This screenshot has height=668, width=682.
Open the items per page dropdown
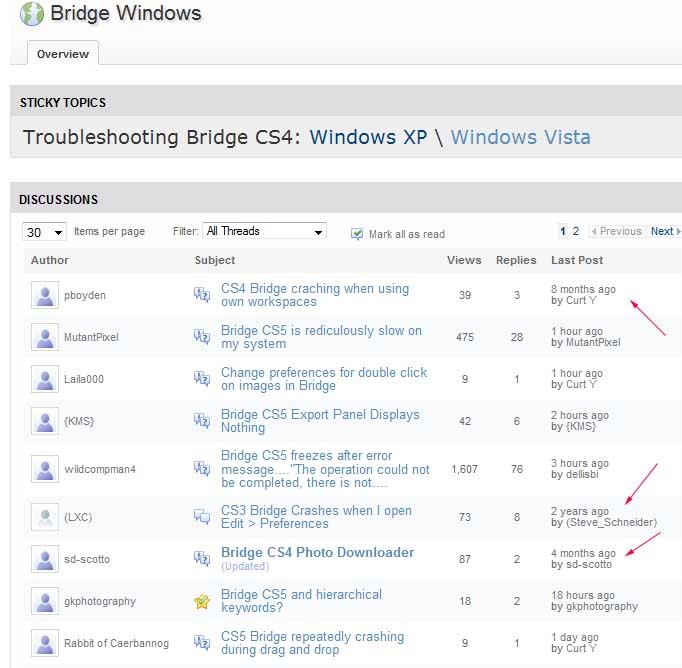pyautogui.click(x=44, y=232)
